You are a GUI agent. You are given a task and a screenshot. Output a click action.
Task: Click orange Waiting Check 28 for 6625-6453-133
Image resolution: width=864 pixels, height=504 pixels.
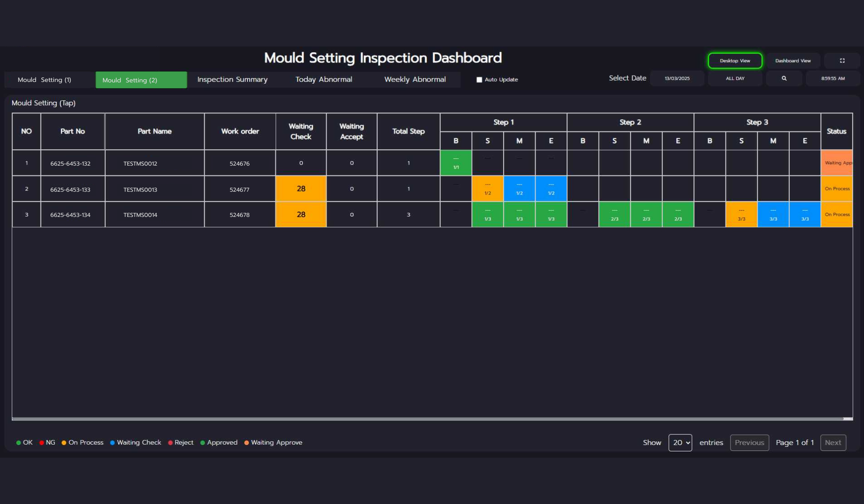point(301,189)
